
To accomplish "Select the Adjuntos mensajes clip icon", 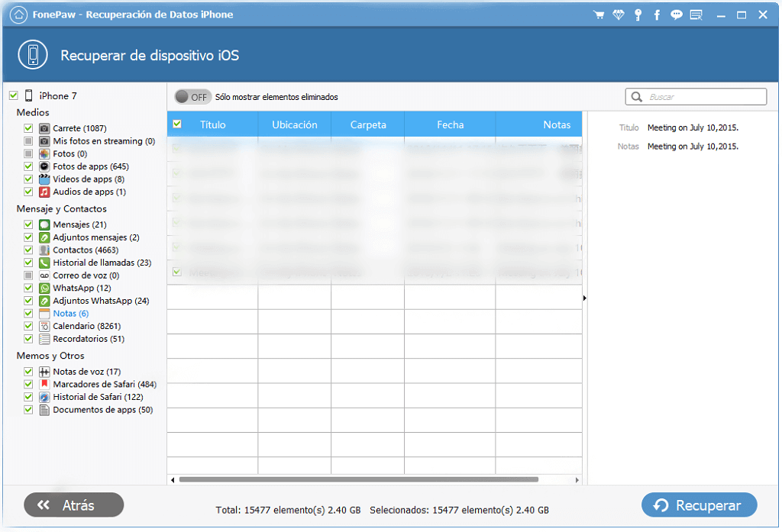I will [44, 237].
